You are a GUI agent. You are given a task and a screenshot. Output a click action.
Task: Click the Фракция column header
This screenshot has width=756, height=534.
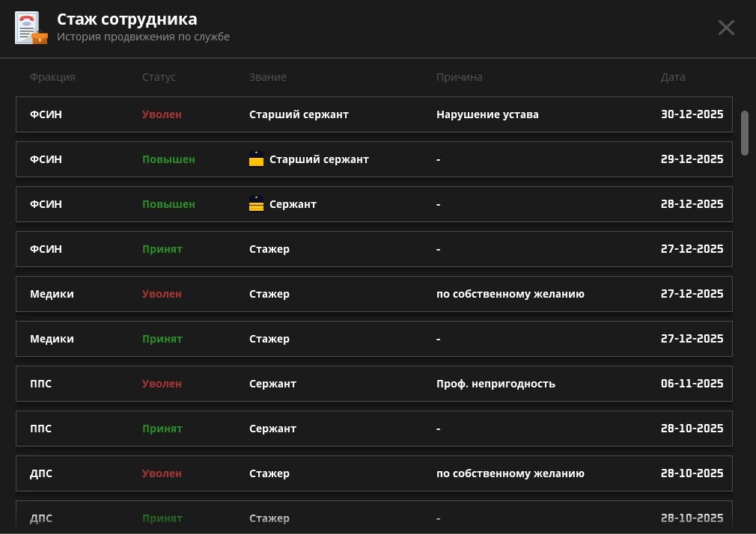tap(52, 77)
